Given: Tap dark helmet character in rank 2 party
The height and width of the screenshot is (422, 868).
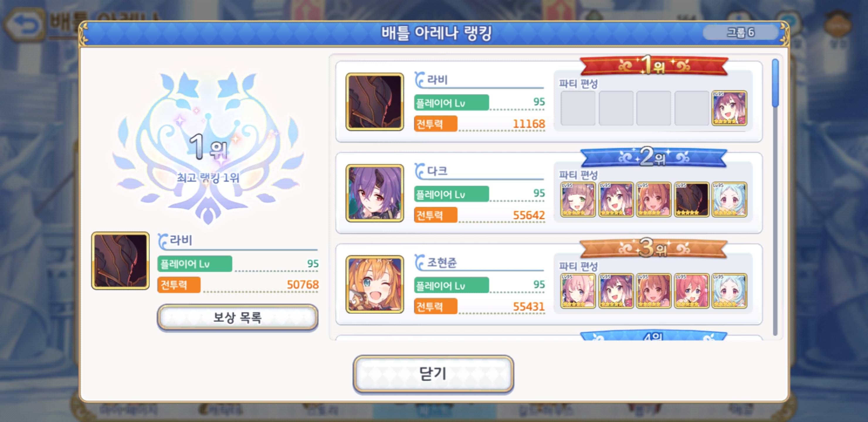Looking at the screenshot, I should click(691, 200).
